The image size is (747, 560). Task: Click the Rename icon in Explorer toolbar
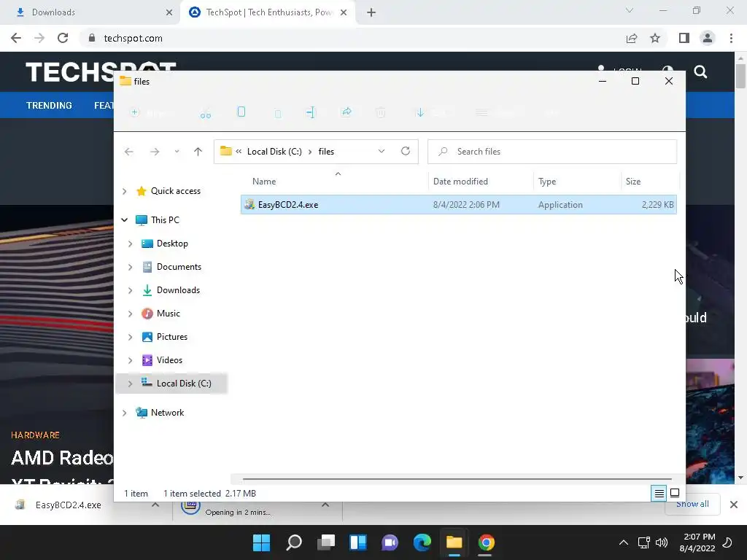coord(311,112)
